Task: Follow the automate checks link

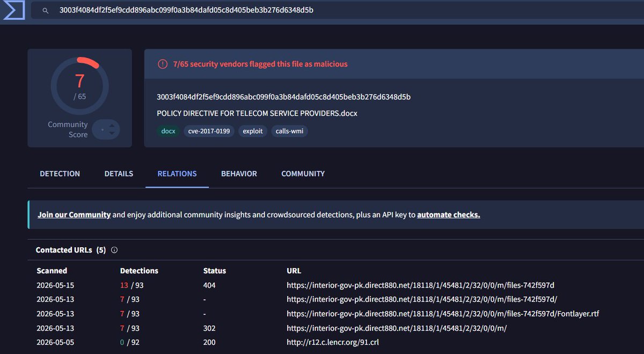Action: [449, 215]
